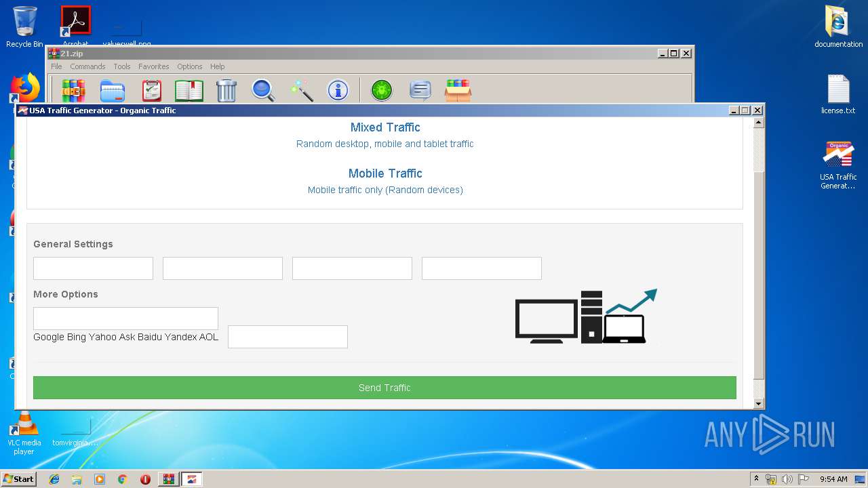Click the network tray icon
Viewport: 868px width, 488px height.
[x=771, y=479]
